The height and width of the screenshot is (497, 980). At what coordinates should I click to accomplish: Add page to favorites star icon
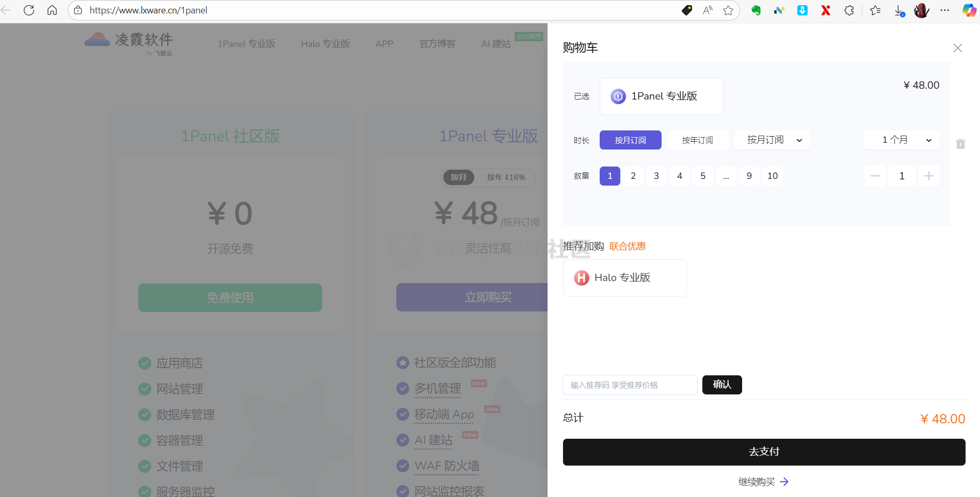click(x=728, y=10)
